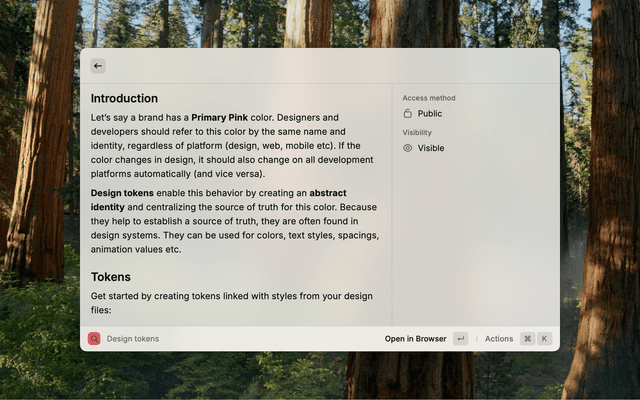The height and width of the screenshot is (400, 640).
Task: Click the Visibility label
Action: pos(417,132)
